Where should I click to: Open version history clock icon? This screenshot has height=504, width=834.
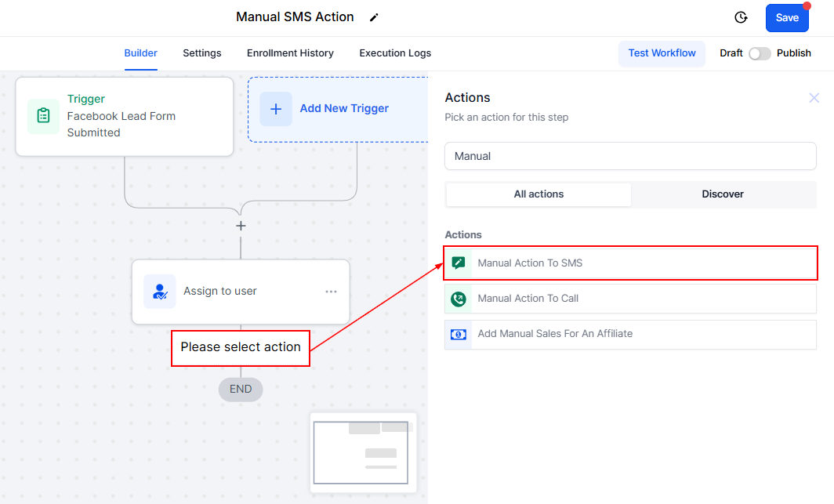tap(741, 17)
